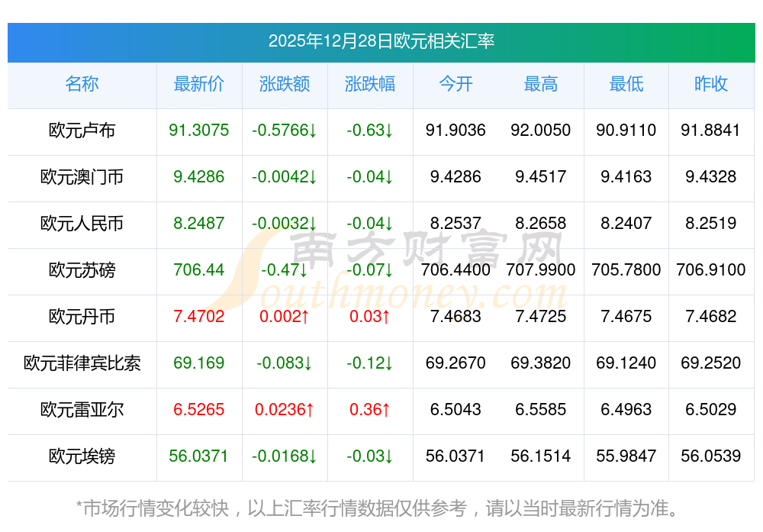
Task: Click the 最低 column header
Action: [626, 84]
